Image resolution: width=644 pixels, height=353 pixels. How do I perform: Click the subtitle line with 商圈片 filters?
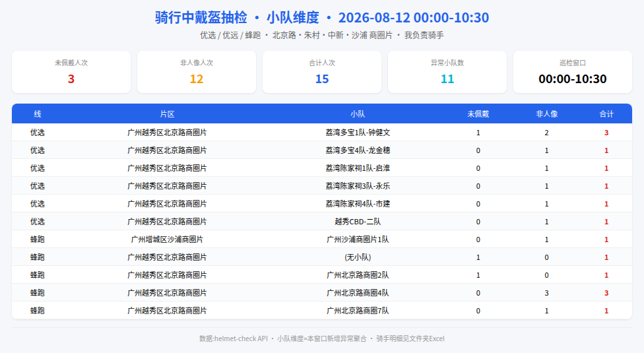click(x=322, y=36)
